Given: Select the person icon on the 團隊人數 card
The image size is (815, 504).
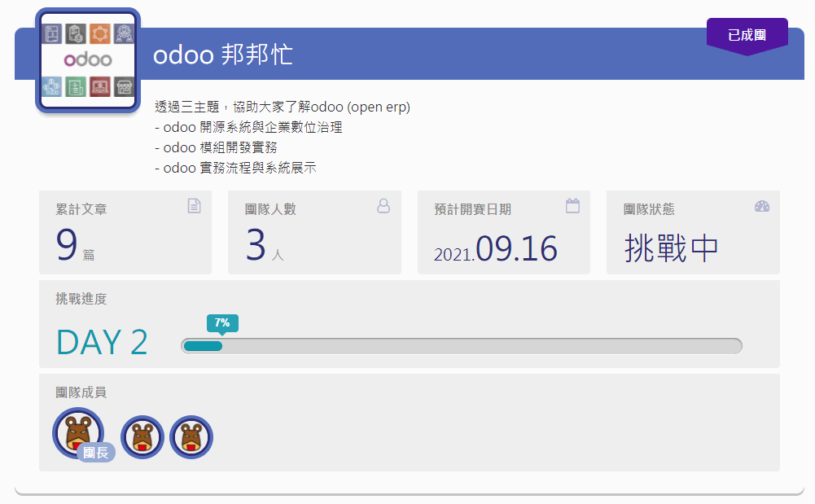Looking at the screenshot, I should coord(383,206).
